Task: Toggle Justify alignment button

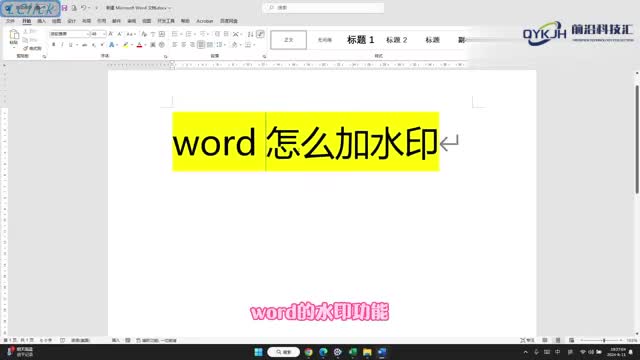Action: point(201,45)
